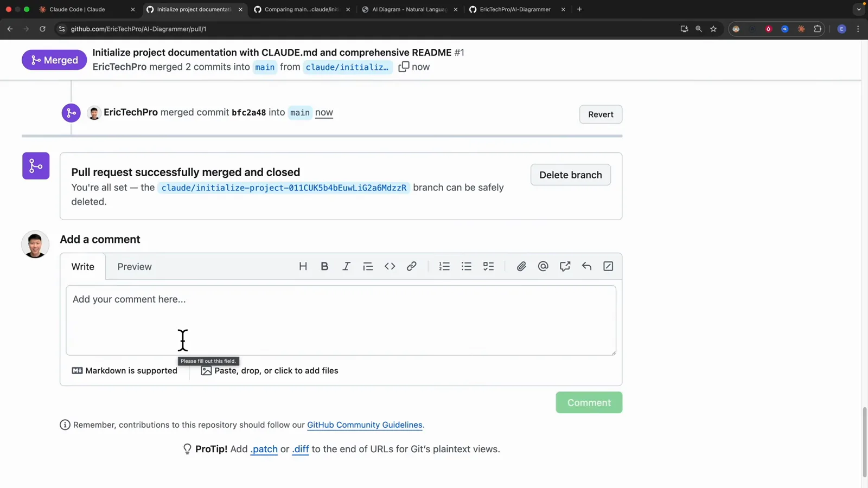Image resolution: width=868 pixels, height=488 pixels.
Task: Click the green Comment button
Action: coord(589,402)
